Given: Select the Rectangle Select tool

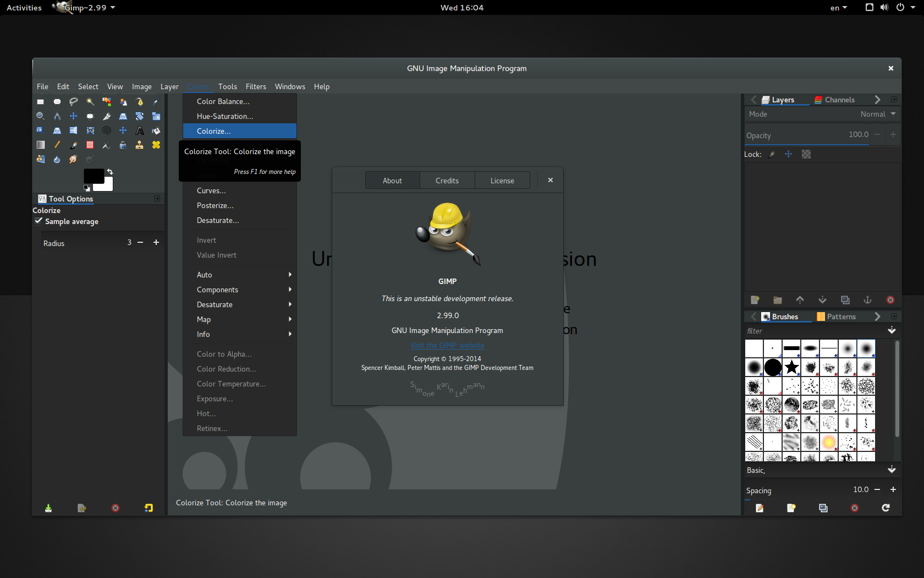Looking at the screenshot, I should (40, 102).
